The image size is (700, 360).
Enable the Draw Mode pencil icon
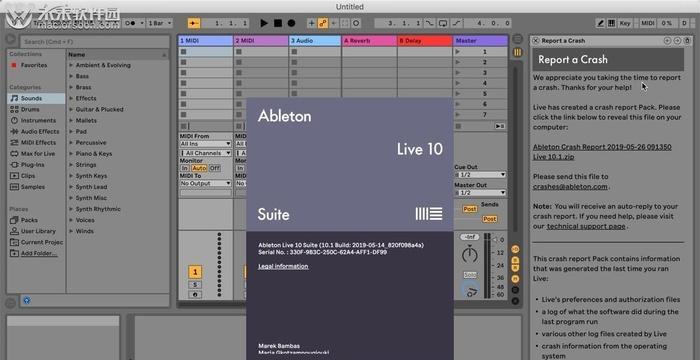tap(601, 23)
